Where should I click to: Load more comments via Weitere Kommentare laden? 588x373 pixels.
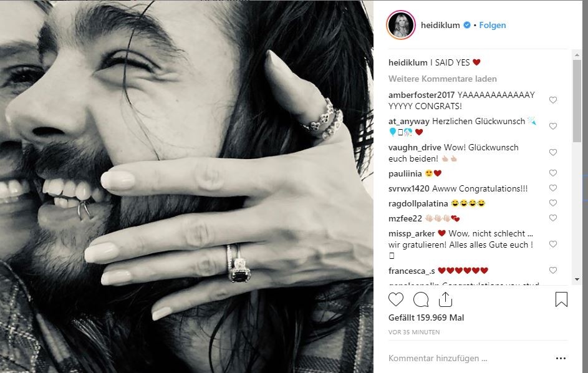(443, 79)
